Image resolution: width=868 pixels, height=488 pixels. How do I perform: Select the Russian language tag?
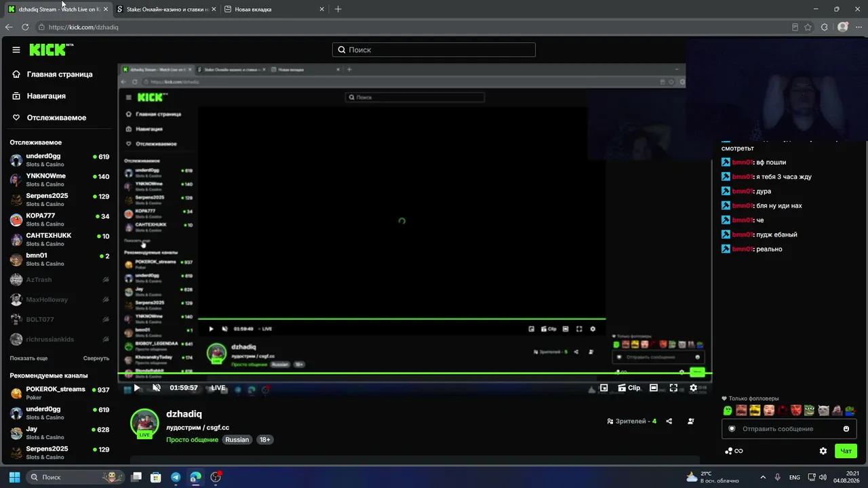[237, 440]
